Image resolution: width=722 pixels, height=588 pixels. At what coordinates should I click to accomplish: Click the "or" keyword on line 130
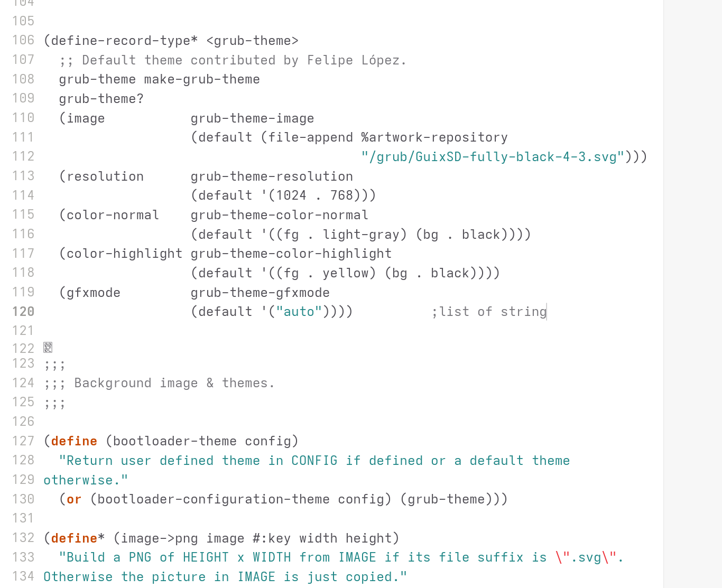[x=74, y=499]
